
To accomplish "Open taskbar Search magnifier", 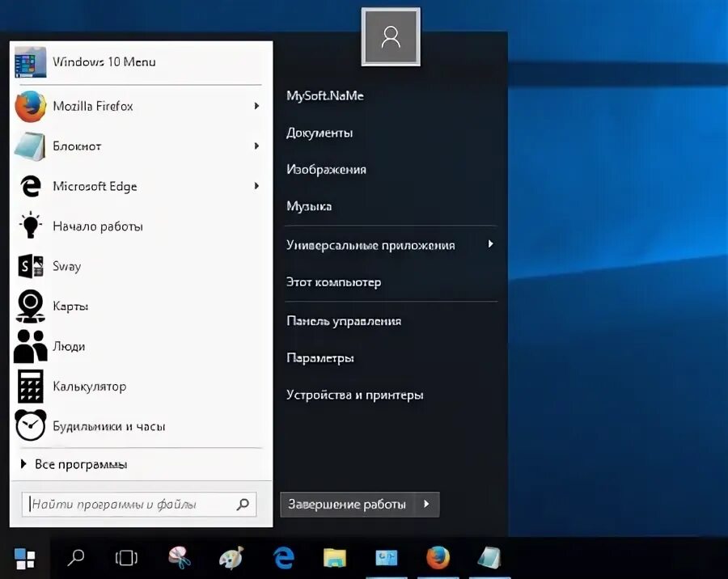I will (x=75, y=558).
